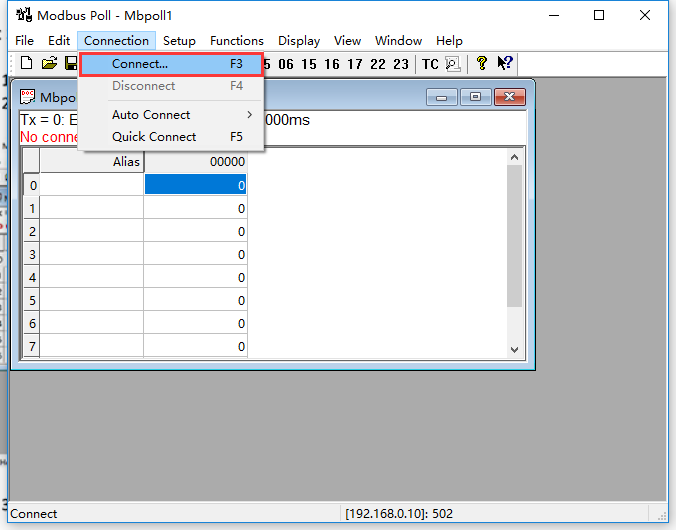Click the Alias cell in row 5
676x530 pixels.
click(92, 301)
